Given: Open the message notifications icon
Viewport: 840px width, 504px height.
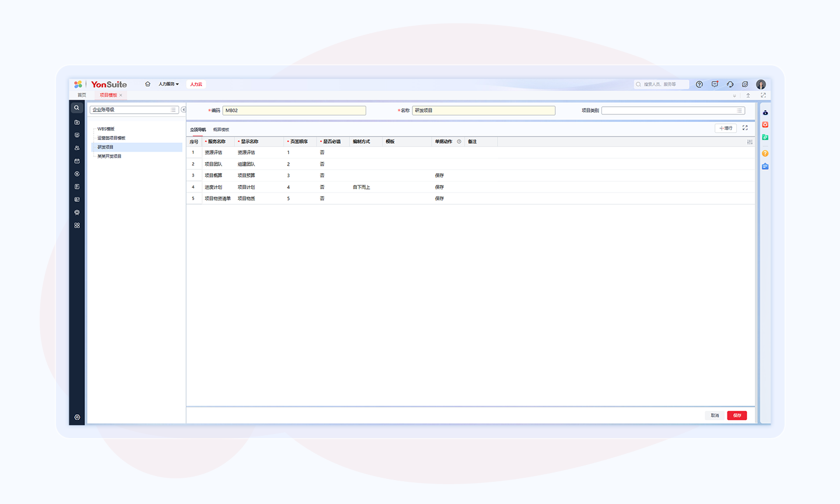Looking at the screenshot, I should (715, 85).
